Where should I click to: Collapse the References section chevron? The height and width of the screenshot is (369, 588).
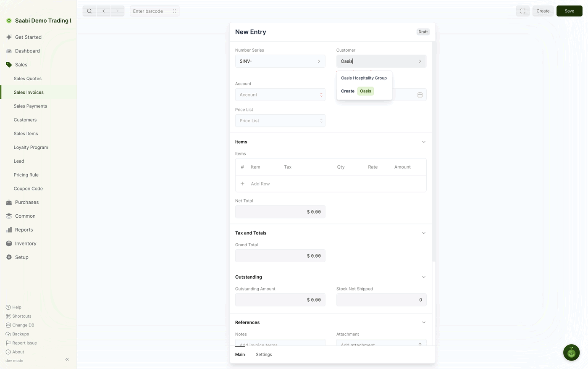[x=423, y=322]
